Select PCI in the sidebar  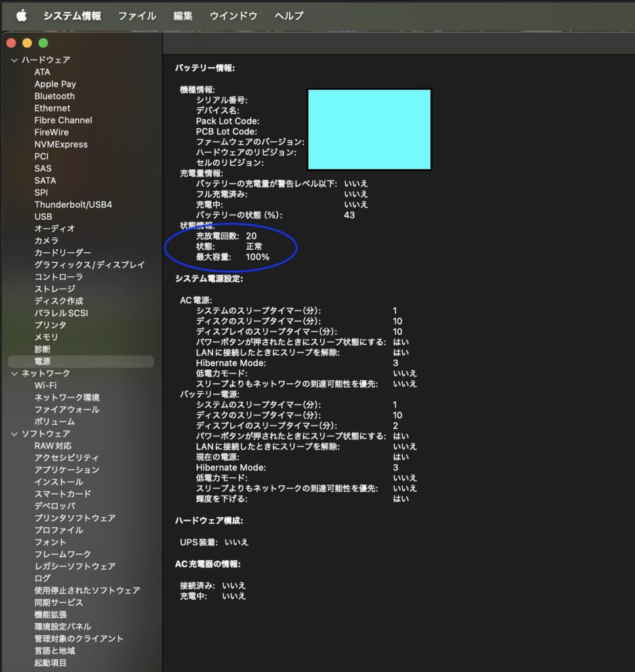tap(41, 156)
